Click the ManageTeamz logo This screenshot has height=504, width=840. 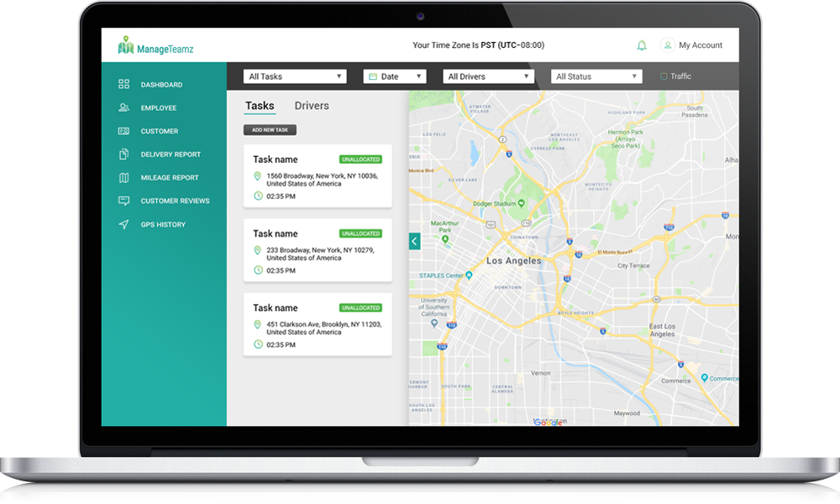tap(156, 47)
